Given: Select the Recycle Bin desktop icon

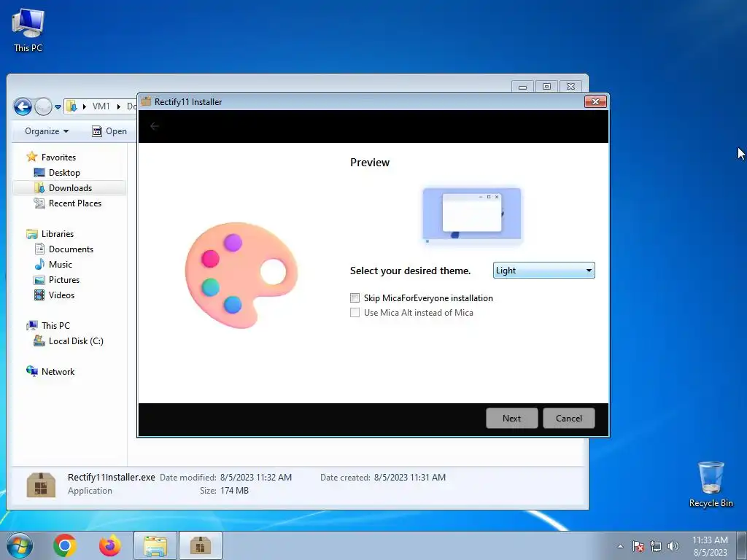Looking at the screenshot, I should [711, 484].
